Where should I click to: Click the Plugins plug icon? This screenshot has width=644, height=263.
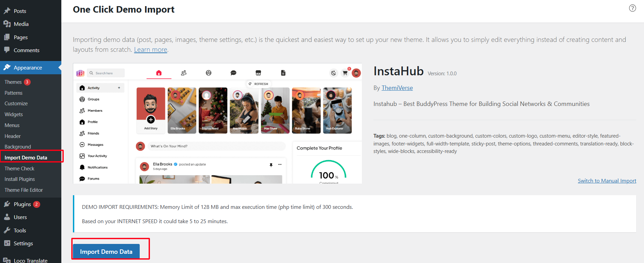click(x=7, y=204)
